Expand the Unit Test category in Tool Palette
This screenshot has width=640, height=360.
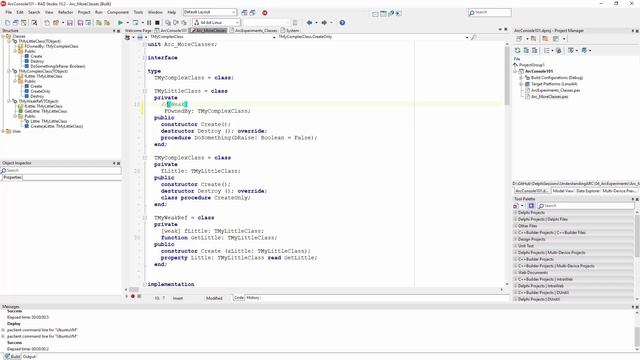516,246
